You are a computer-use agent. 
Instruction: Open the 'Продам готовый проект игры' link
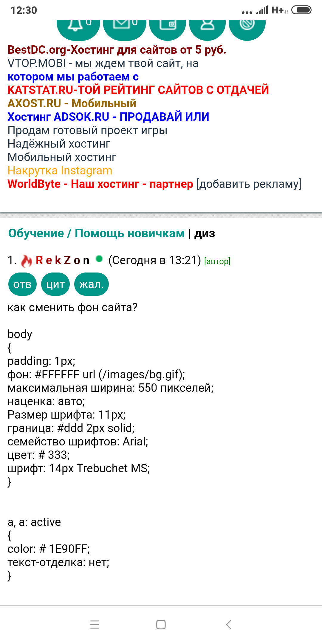click(87, 130)
